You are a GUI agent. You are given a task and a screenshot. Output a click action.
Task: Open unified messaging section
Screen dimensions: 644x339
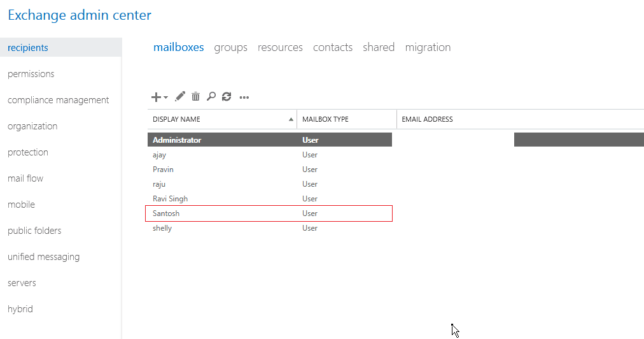[x=43, y=257]
